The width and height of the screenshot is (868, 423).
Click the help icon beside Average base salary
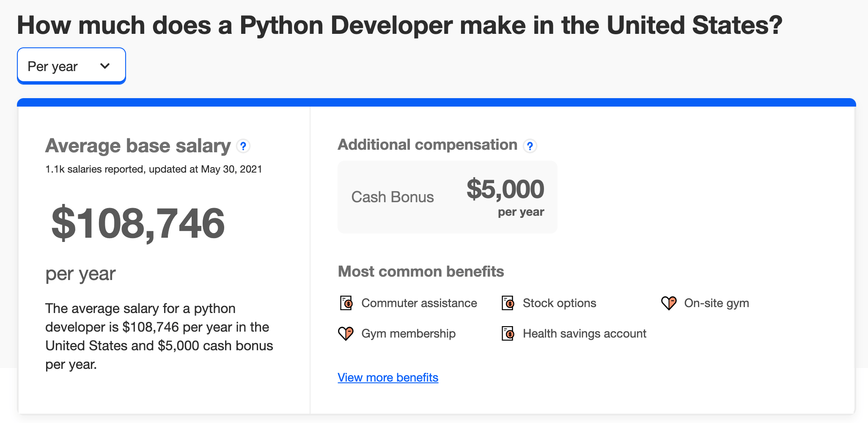point(243,146)
